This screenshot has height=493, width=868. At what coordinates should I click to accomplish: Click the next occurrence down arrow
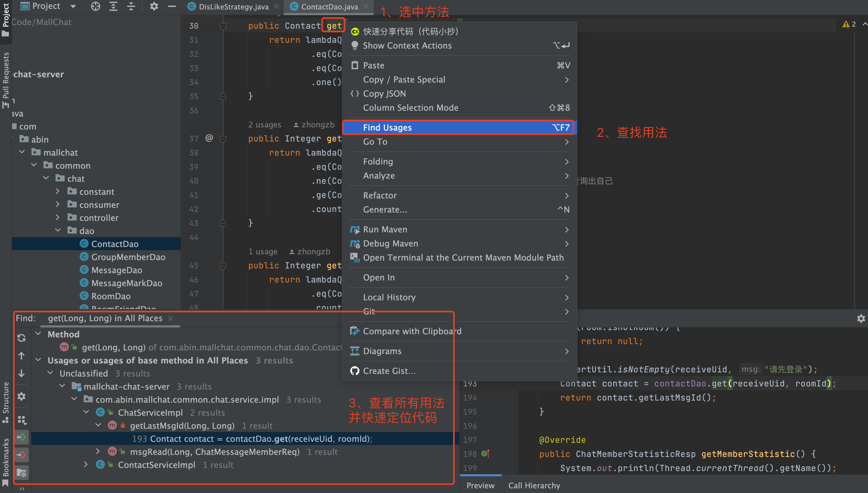(21, 373)
